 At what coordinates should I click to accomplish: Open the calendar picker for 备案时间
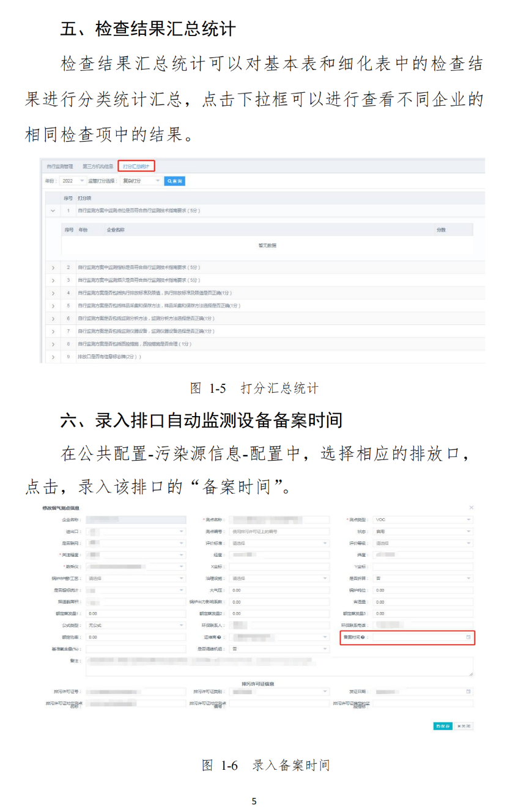470,637
